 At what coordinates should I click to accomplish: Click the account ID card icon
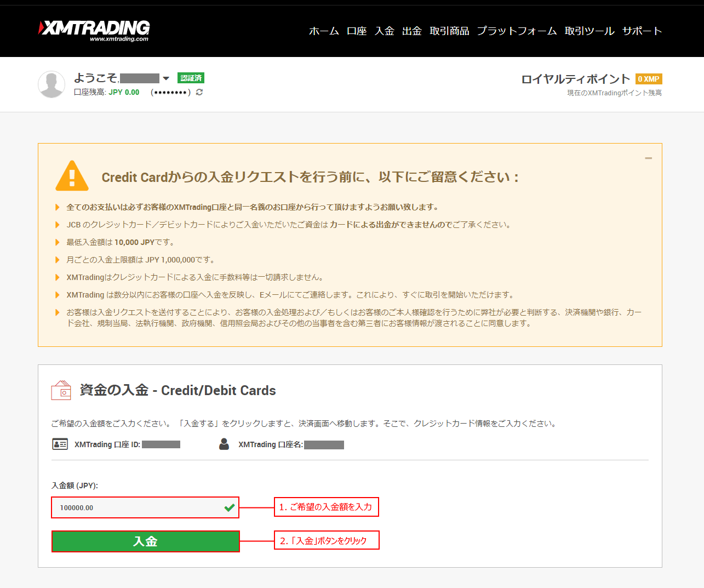pyautogui.click(x=60, y=444)
